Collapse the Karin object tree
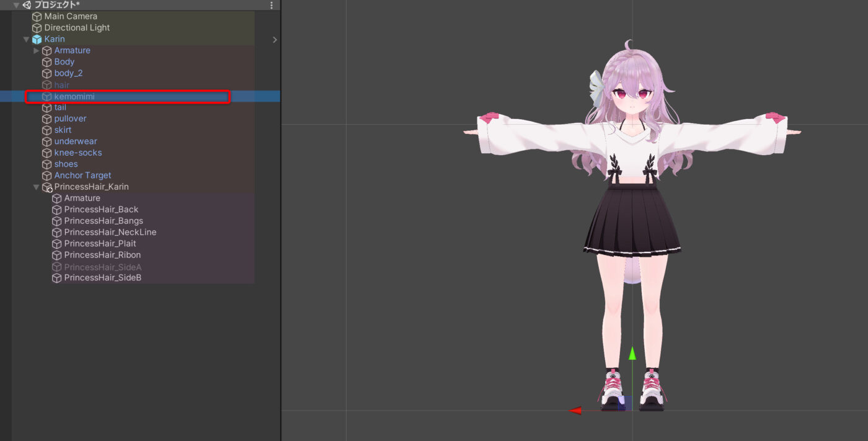The image size is (868, 441). 26,39
